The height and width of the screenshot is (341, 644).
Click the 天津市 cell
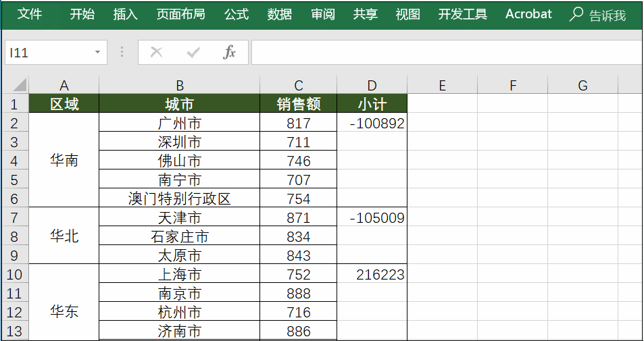tap(180, 217)
